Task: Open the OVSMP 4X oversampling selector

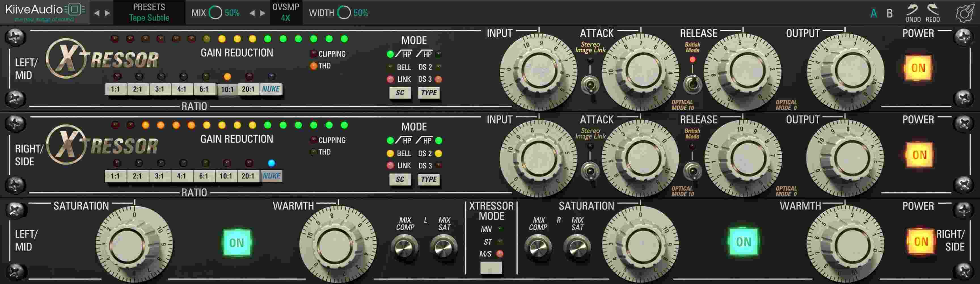Action: 286,12
